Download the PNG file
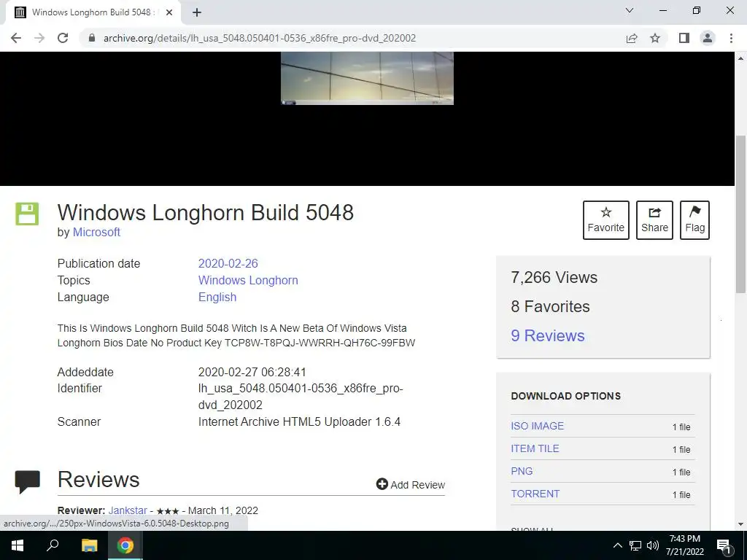The height and width of the screenshot is (560, 747). coord(522,471)
